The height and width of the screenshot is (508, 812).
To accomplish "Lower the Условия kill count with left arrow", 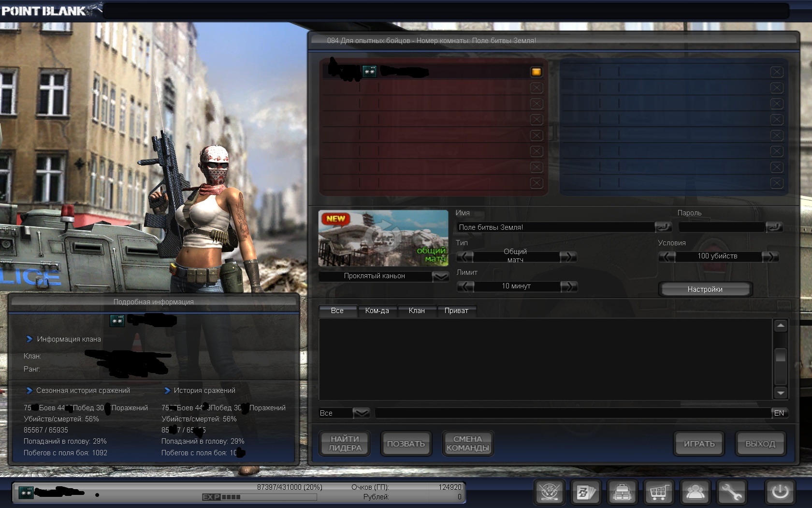I will click(667, 256).
